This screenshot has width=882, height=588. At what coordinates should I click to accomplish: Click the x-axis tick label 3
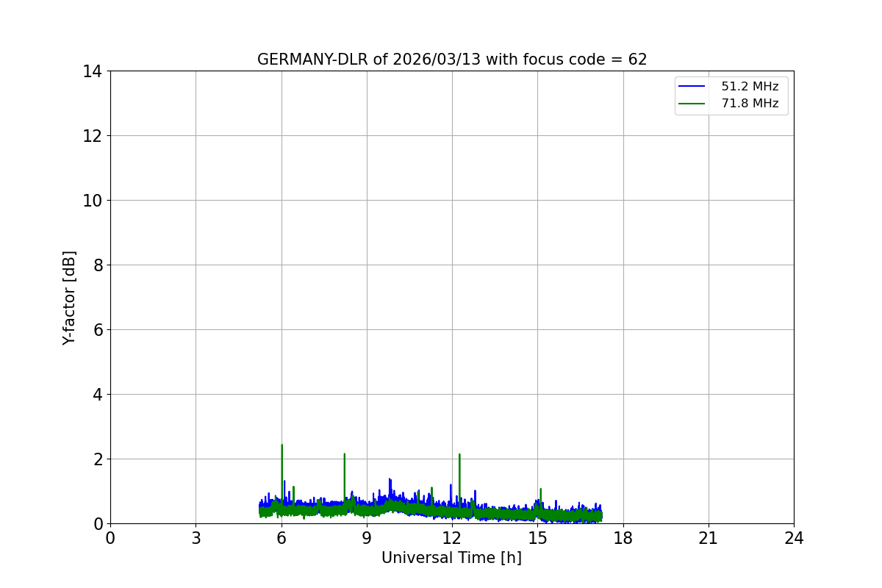point(196,538)
